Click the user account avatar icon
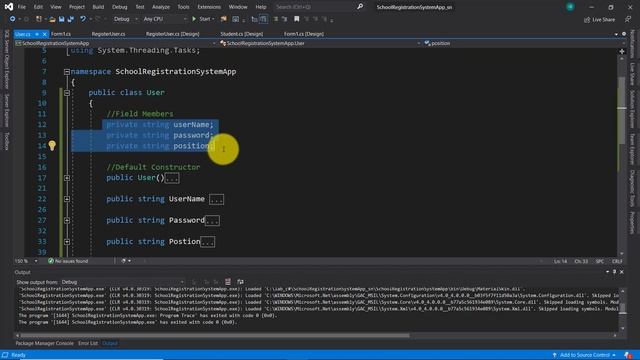 [570, 7]
